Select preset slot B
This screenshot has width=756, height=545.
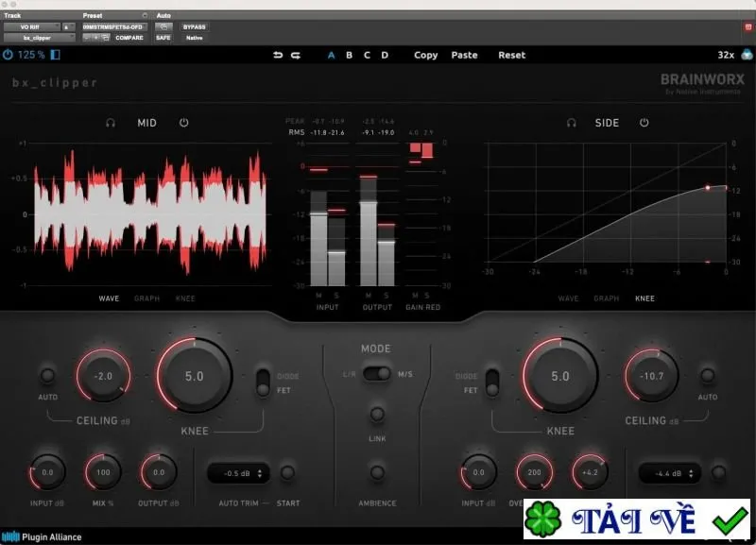coord(349,56)
